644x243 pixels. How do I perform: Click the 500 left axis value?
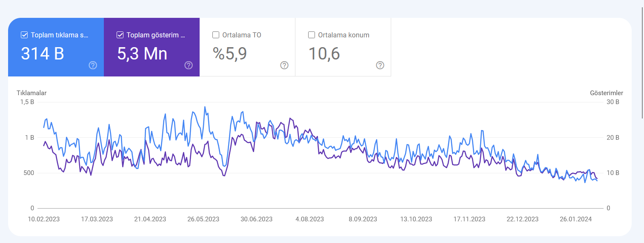pos(29,173)
